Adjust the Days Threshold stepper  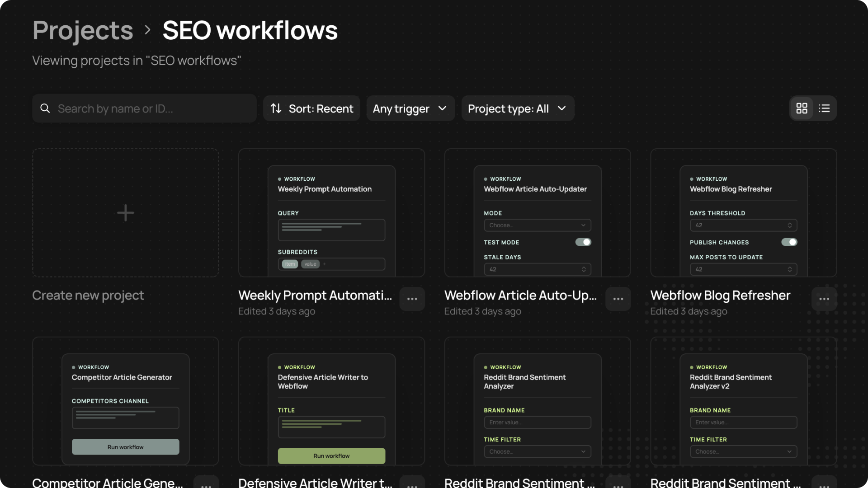(x=789, y=225)
